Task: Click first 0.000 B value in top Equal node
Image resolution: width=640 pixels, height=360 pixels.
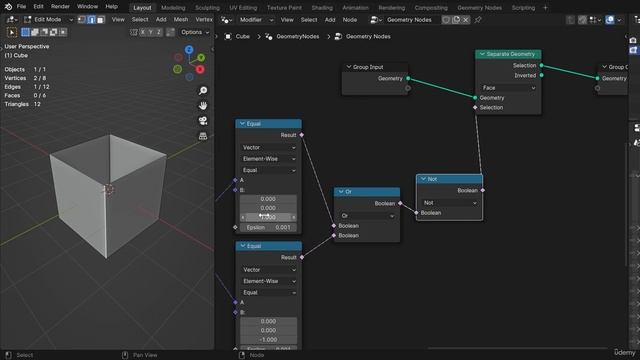Action: pos(268,199)
